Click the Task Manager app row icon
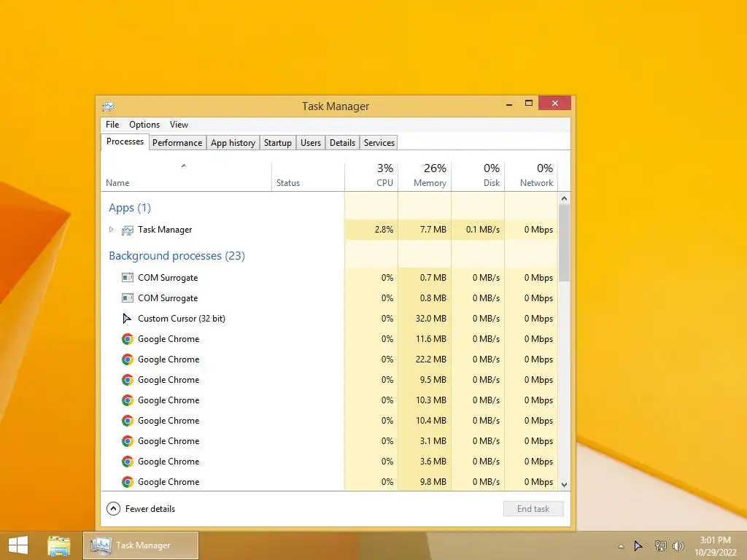The width and height of the screenshot is (747, 560). tap(128, 230)
